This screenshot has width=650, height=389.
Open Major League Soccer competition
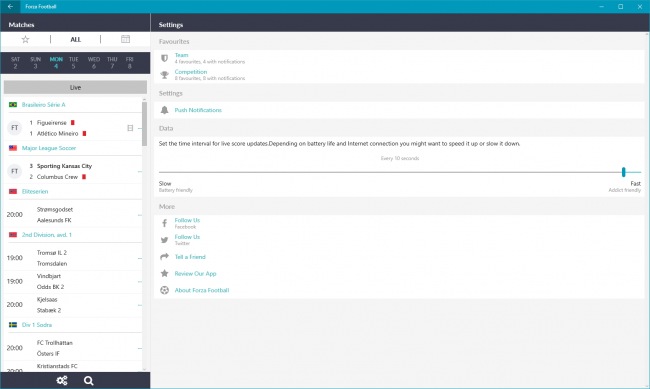pos(49,148)
